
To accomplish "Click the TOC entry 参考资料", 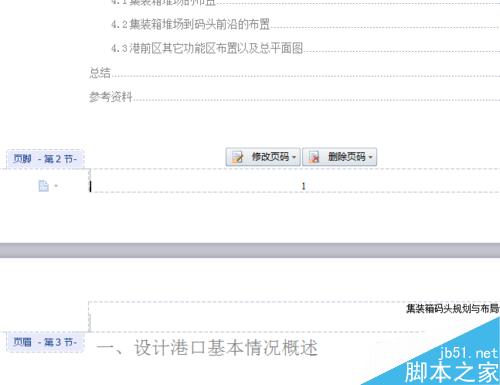I will (111, 97).
